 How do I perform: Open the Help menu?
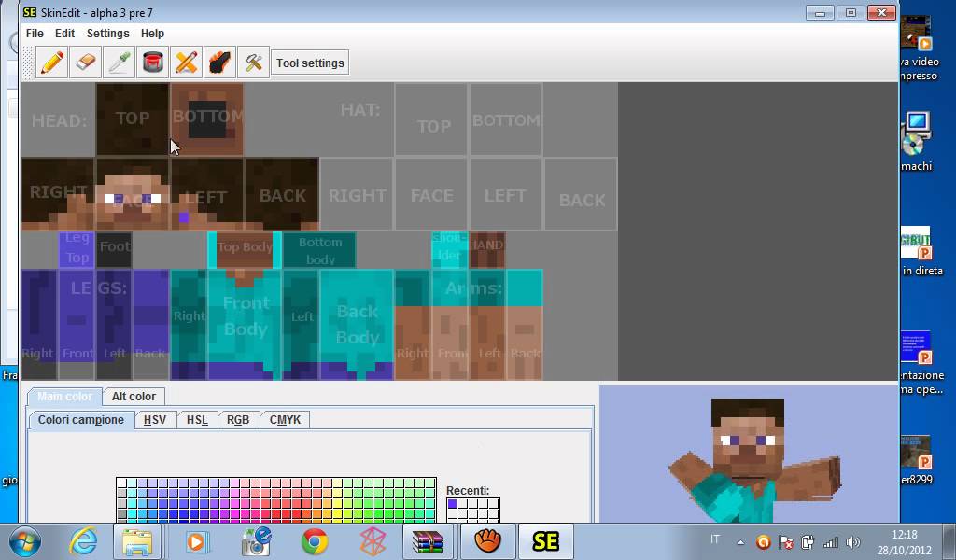point(152,34)
